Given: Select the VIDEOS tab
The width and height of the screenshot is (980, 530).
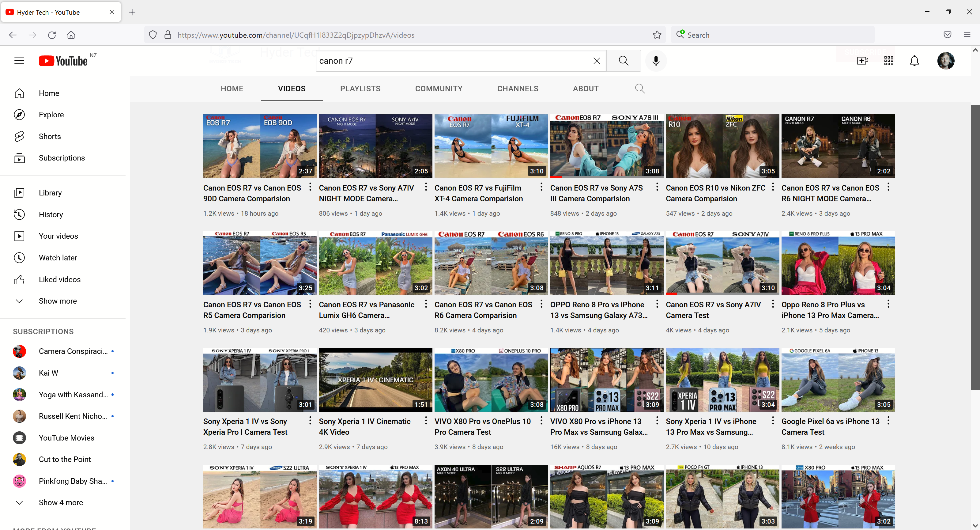Looking at the screenshot, I should pyautogui.click(x=292, y=89).
